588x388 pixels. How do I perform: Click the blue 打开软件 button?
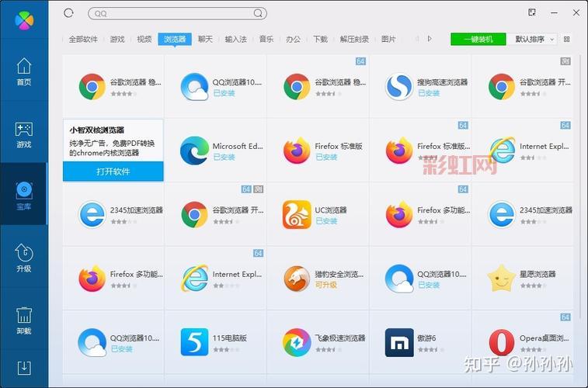113,171
